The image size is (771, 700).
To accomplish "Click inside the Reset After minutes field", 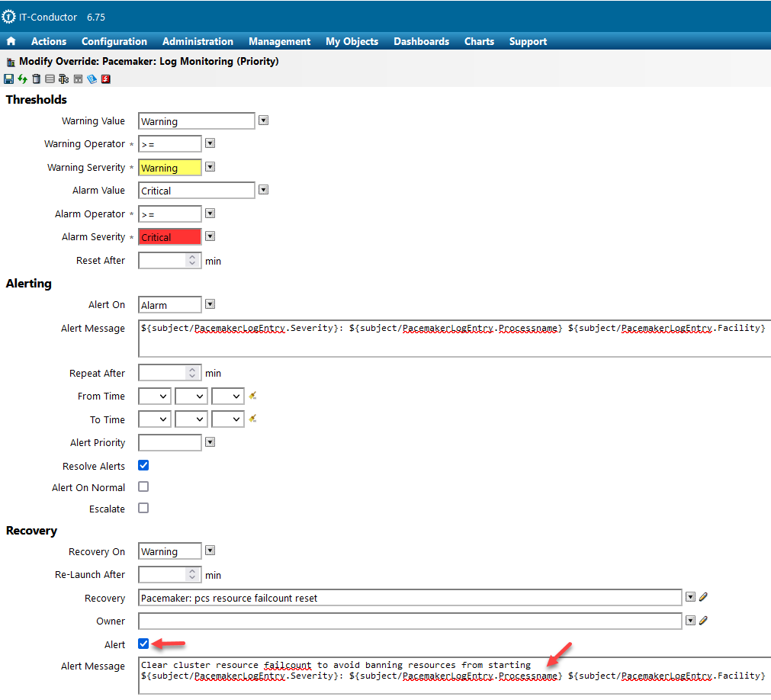I will click(x=162, y=261).
